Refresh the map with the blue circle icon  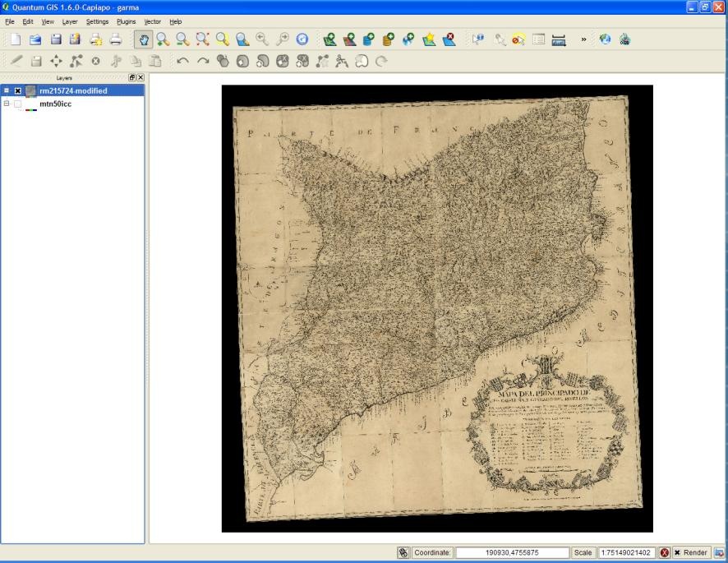(302, 39)
